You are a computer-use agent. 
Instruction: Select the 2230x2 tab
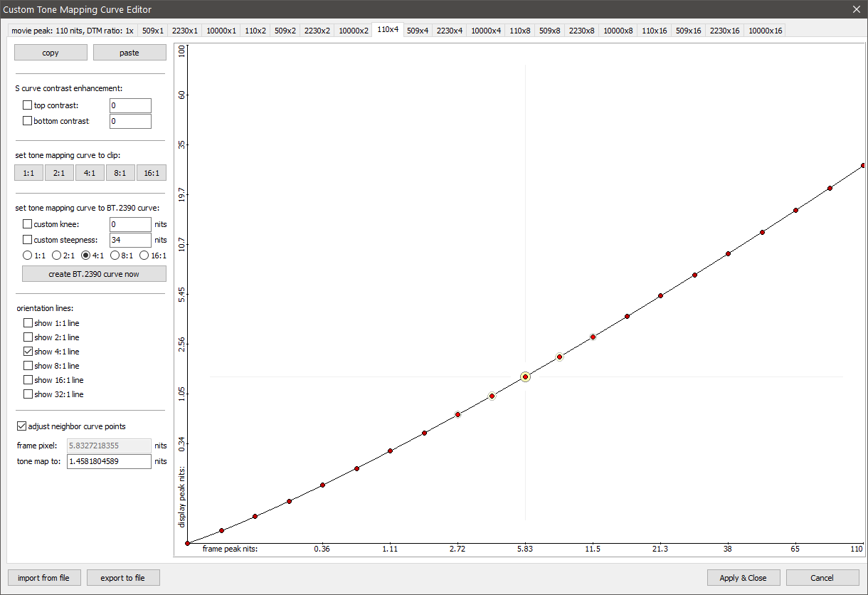coord(317,31)
